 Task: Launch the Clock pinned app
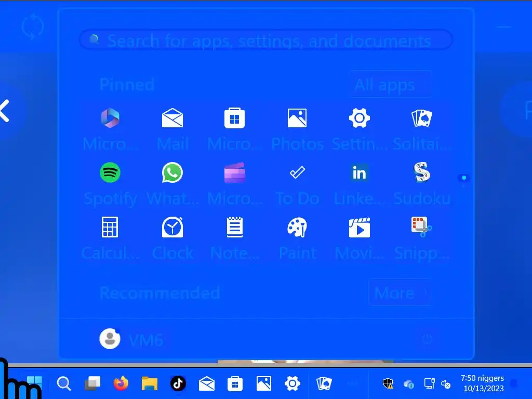tap(172, 227)
